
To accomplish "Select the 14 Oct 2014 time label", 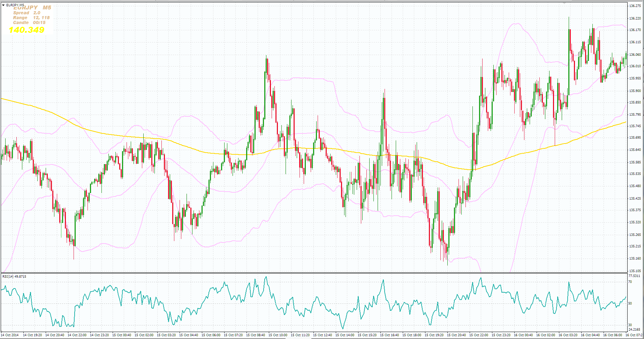I will coord(10,335).
